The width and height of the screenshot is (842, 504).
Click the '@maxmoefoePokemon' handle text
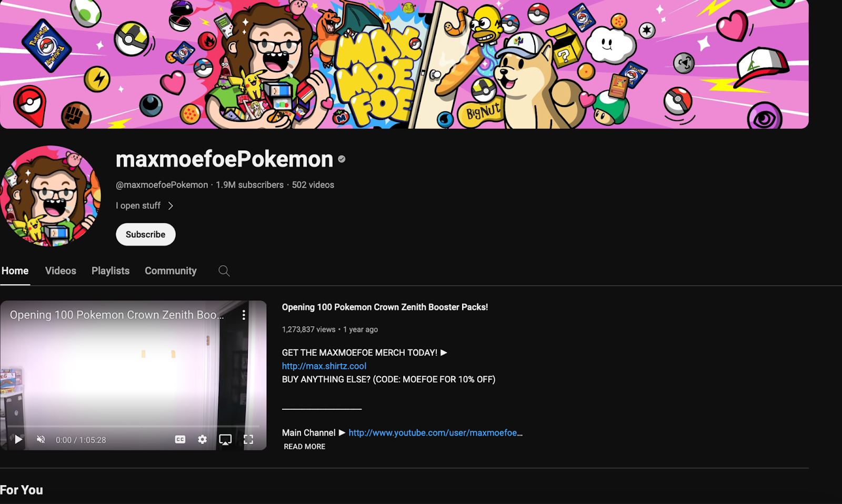tap(162, 185)
